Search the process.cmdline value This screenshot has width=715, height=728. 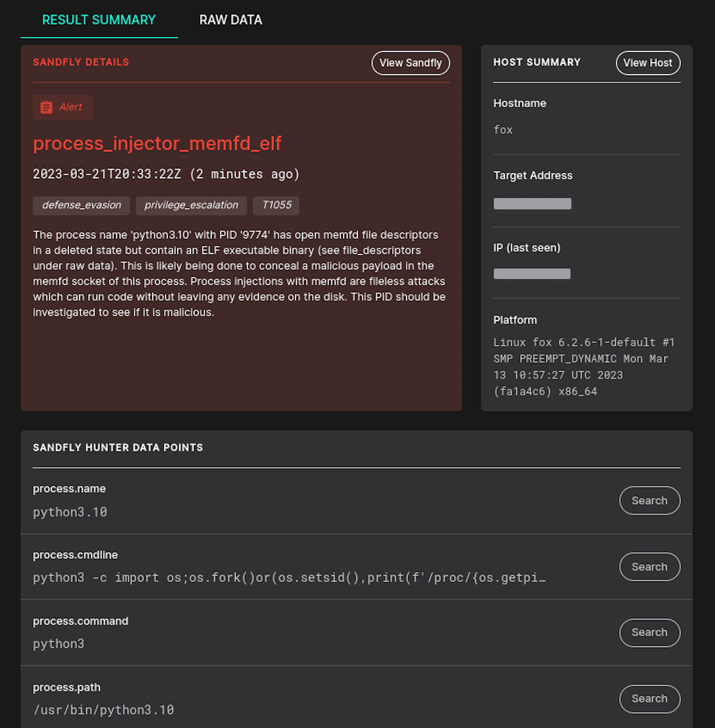(649, 567)
